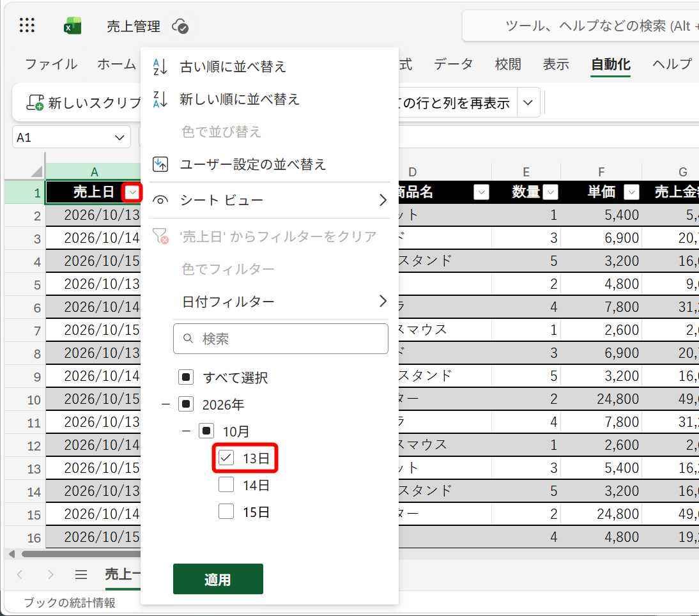Screen dimensions: 699x616
Task: Click the custom sort icon
Action: click(x=160, y=164)
